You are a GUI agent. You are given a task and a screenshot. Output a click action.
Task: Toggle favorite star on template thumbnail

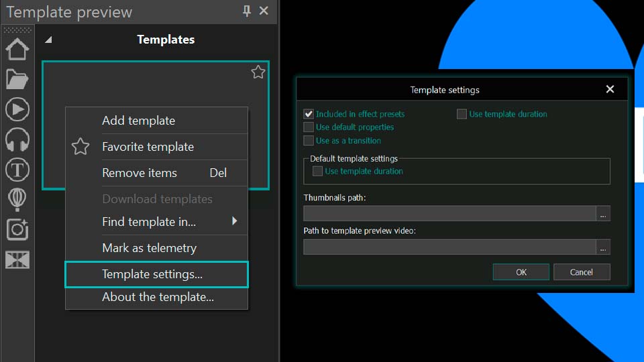[258, 72]
